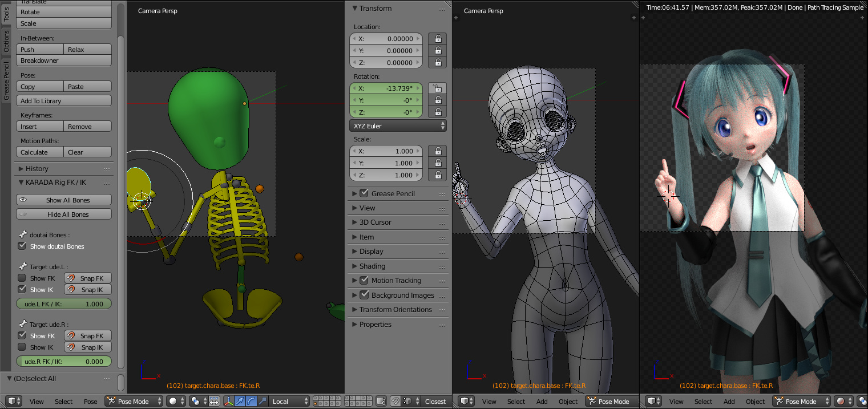This screenshot has width=868, height=409.
Task: Click Calculate under Motion Paths
Action: (39, 152)
